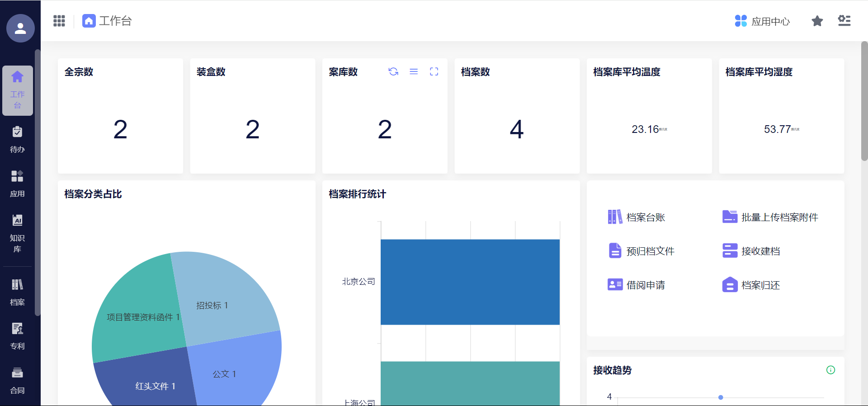The height and width of the screenshot is (406, 868).
Task: Refresh the 案库数 card
Action: pyautogui.click(x=393, y=71)
